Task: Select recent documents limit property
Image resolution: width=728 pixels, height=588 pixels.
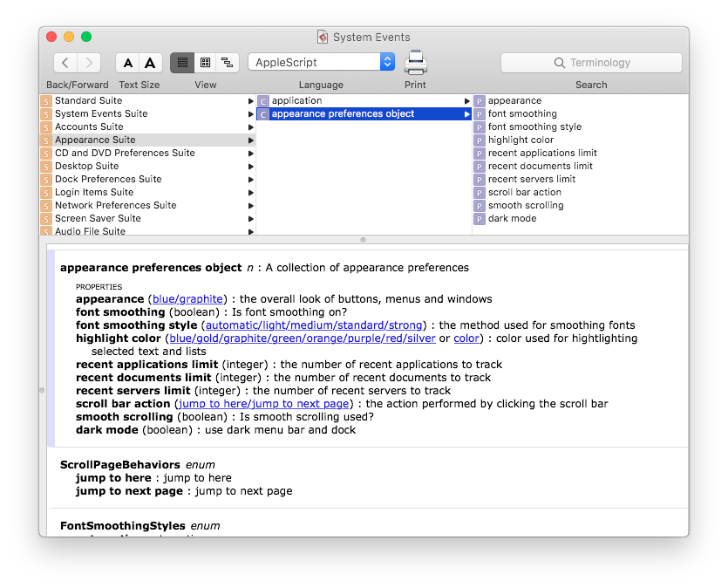Action: click(581, 166)
